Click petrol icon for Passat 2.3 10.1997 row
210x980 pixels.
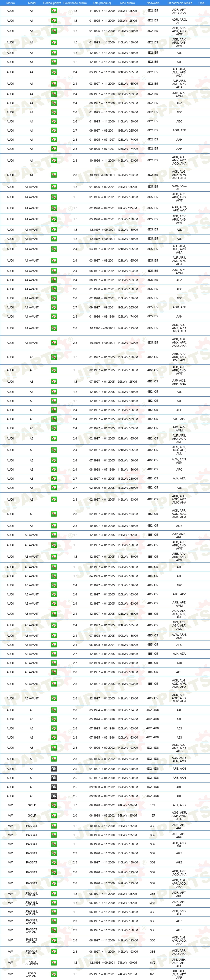(54, 862)
